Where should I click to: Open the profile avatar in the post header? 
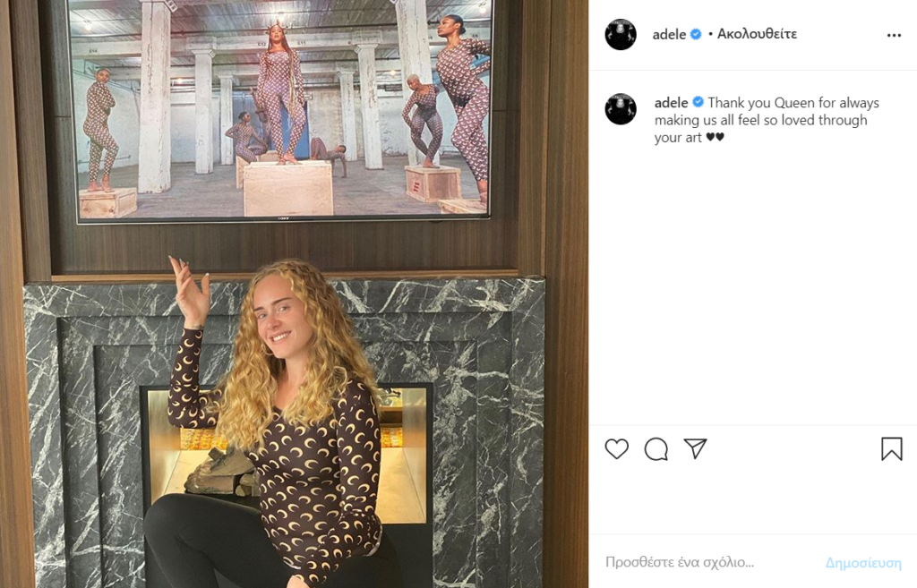(x=621, y=34)
